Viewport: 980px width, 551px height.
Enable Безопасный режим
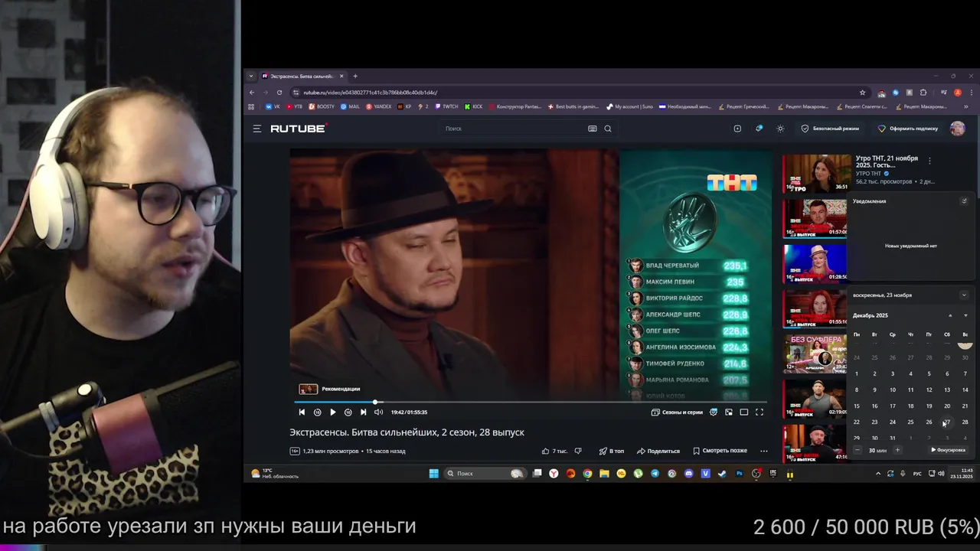click(830, 129)
